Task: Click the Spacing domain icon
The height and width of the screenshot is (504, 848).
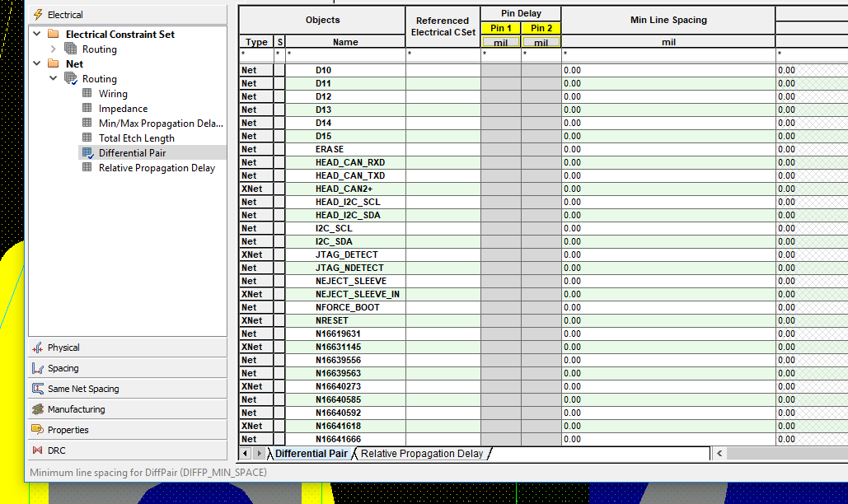Action: click(38, 368)
